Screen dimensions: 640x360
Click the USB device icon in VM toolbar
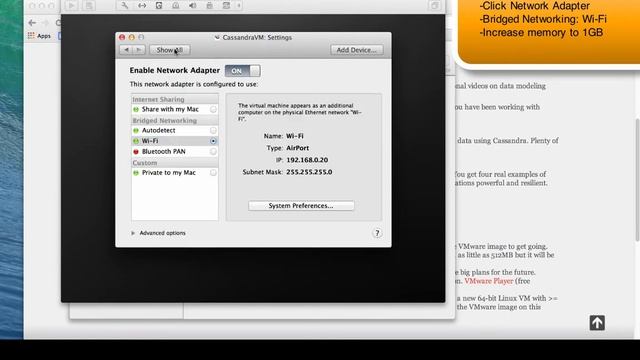(209, 5)
